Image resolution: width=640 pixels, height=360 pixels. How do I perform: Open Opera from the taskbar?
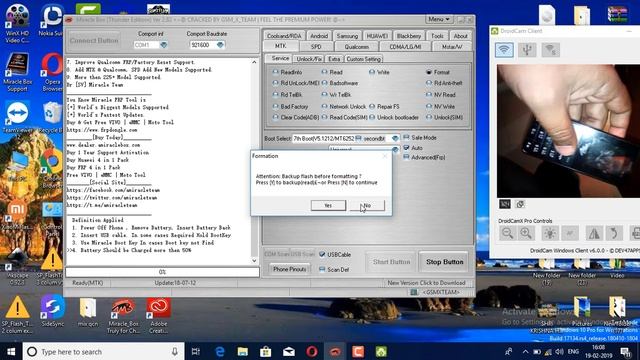pos(312,351)
